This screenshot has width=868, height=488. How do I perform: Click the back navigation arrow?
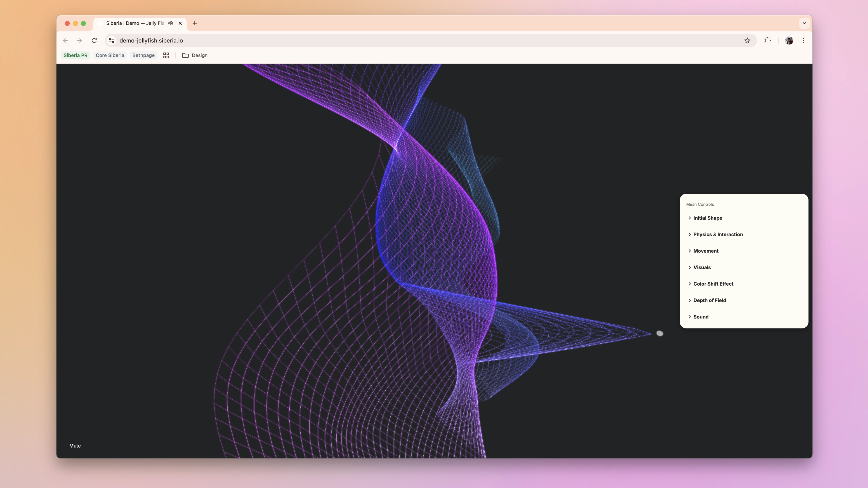tap(65, 40)
